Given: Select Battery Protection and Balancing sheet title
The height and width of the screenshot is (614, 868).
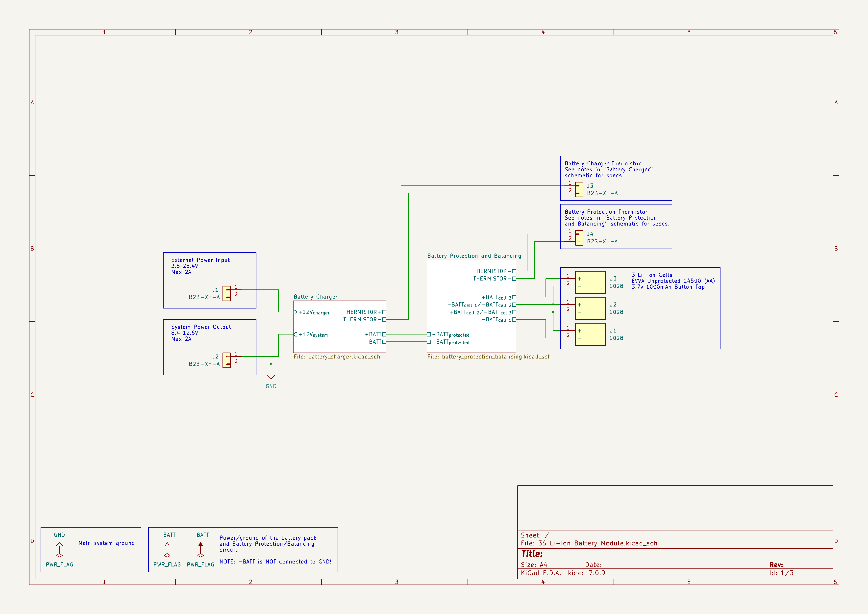Looking at the screenshot, I should pos(474,256).
